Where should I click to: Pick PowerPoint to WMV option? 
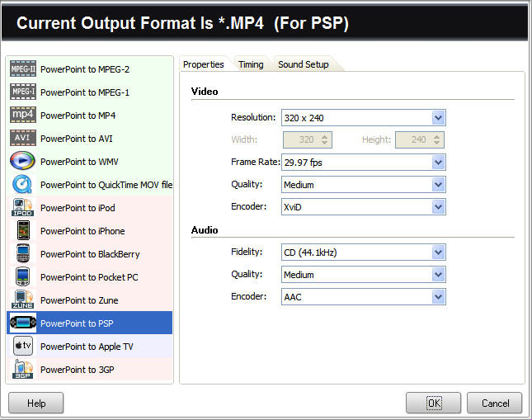pos(90,162)
